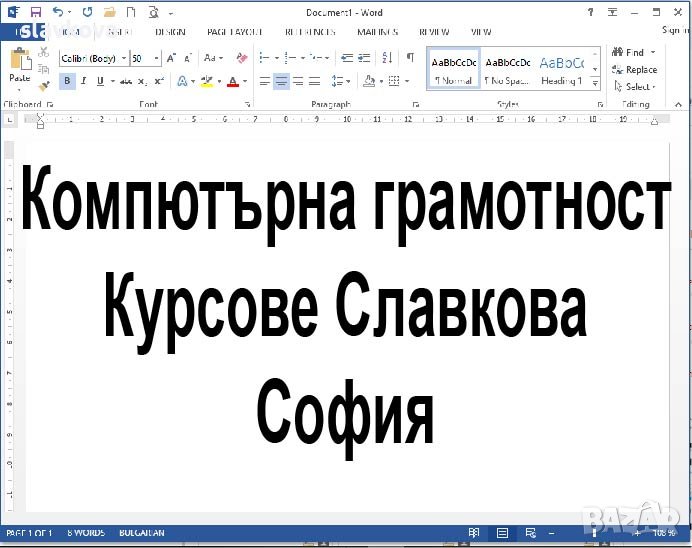The width and height of the screenshot is (692, 548).
Task: Click the Paste clipboard icon
Action: coord(19,65)
